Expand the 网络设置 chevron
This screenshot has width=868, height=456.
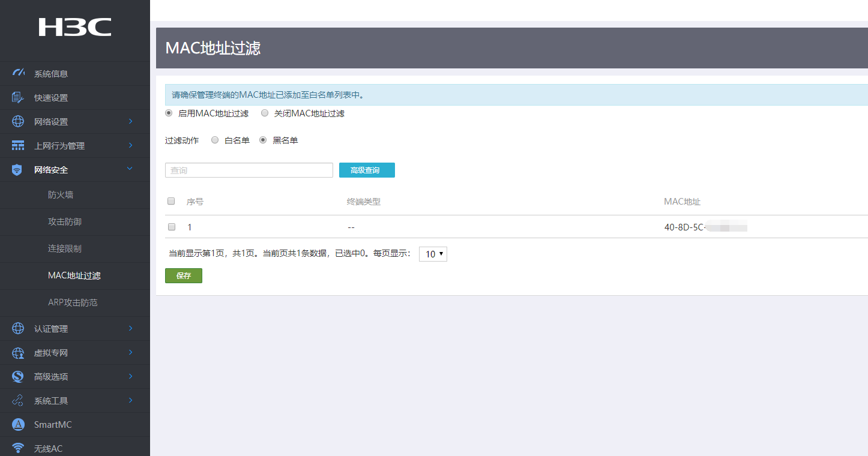[130, 122]
